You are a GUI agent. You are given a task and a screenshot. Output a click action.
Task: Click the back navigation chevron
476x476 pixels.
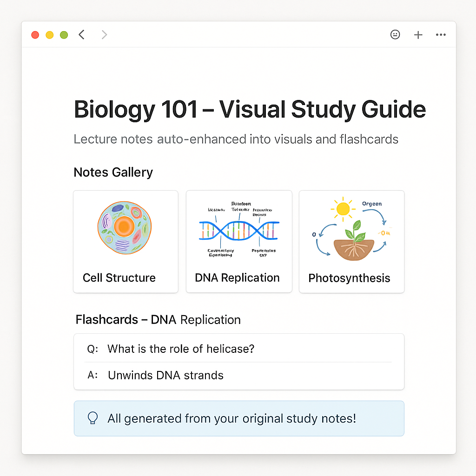click(x=81, y=34)
